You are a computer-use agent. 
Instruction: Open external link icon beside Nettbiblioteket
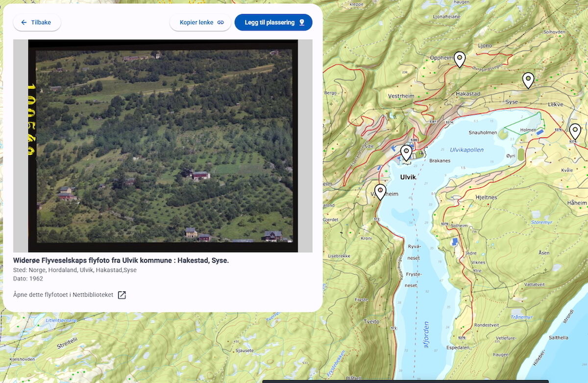pyautogui.click(x=122, y=295)
